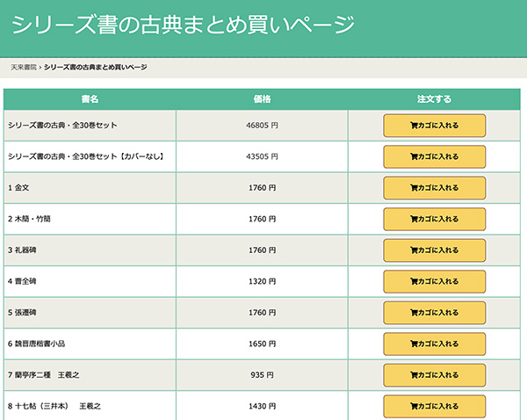The image size is (527, 420).
Task: Select the 7 蘭亭序二種 王羲之 title
Action: [44, 375]
